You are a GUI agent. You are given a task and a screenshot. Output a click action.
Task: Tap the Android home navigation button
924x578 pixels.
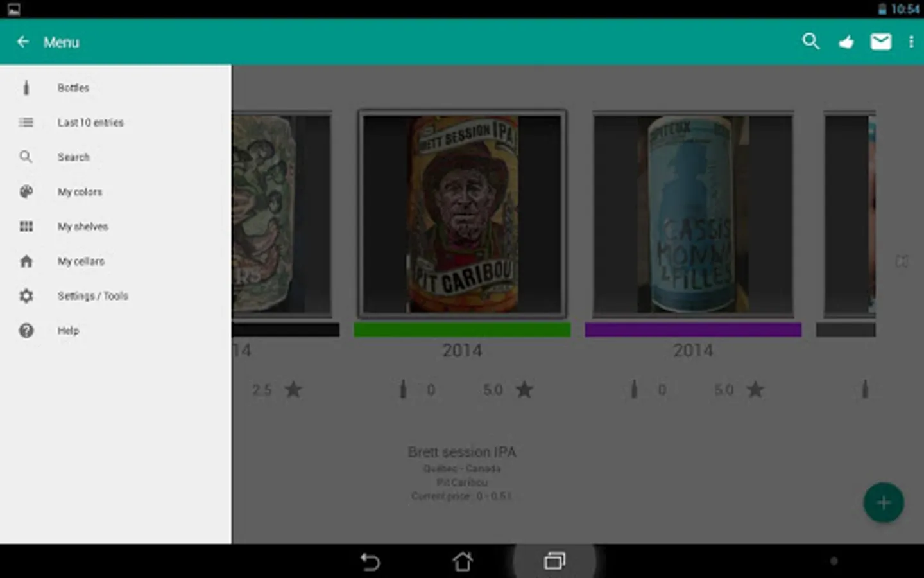click(x=463, y=561)
